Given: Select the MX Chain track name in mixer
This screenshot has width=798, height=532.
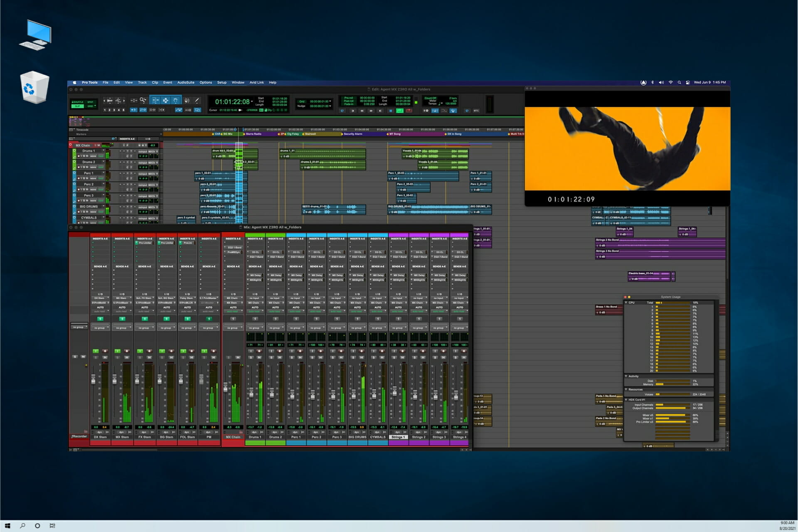Looking at the screenshot, I should (233, 437).
